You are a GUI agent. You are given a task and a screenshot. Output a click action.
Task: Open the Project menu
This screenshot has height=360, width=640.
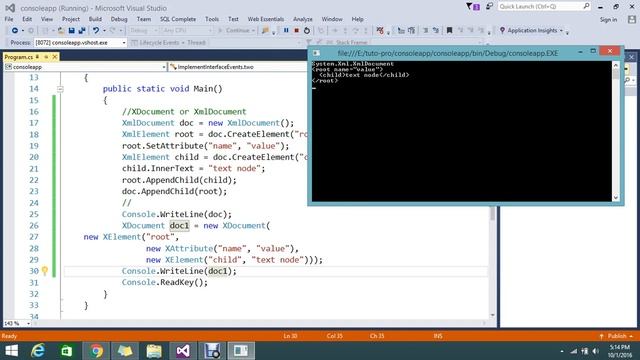[71, 19]
